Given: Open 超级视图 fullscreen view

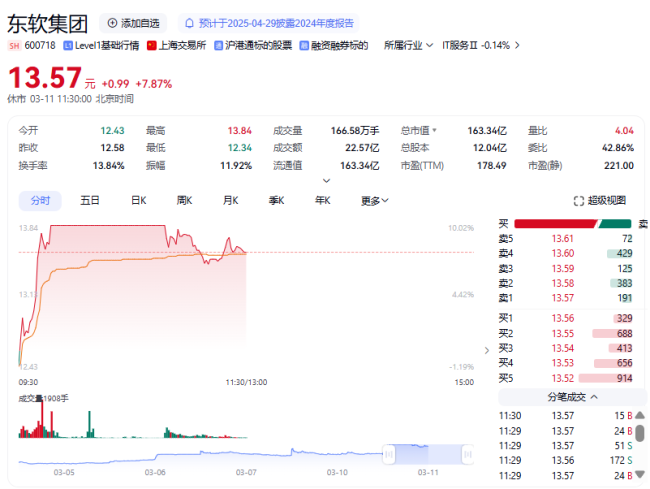Looking at the screenshot, I should pos(599,201).
